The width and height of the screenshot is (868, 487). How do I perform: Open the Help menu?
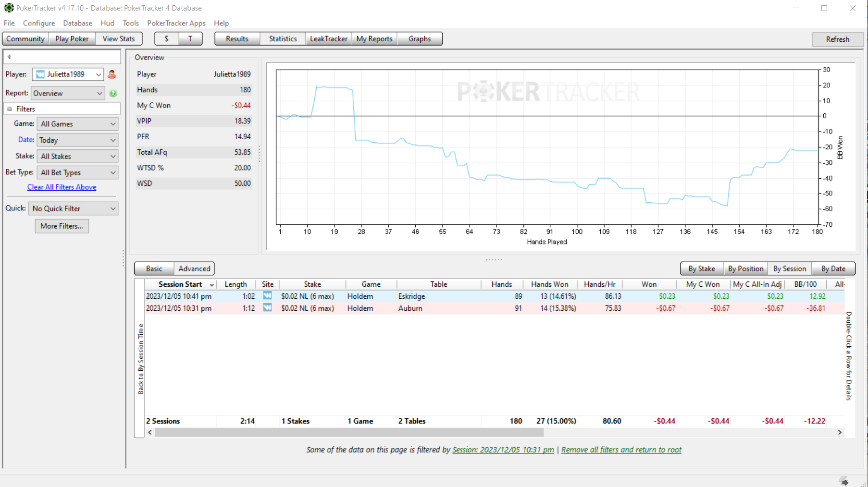pos(221,23)
